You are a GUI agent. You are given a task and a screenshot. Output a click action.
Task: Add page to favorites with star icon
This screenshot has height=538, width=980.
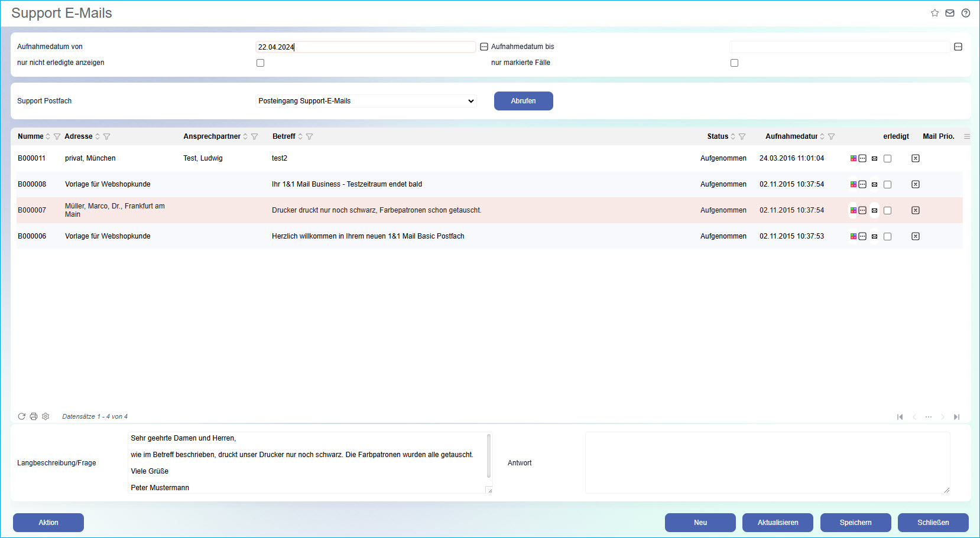[x=934, y=13]
